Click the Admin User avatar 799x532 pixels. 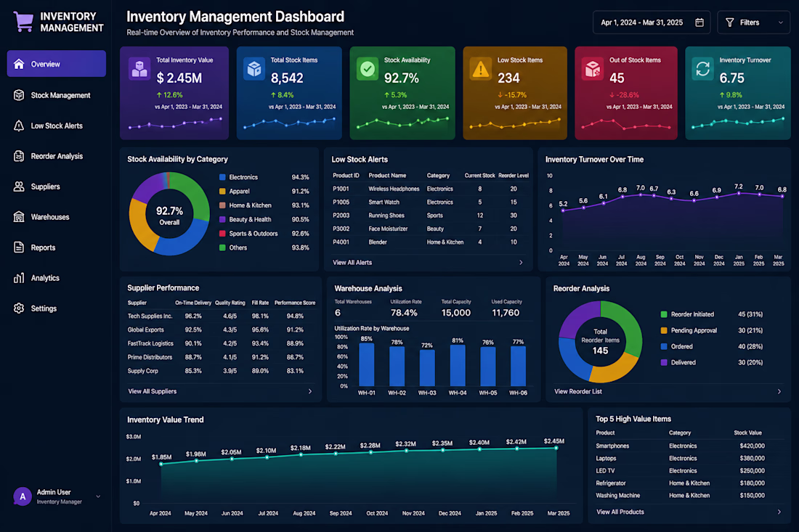pos(23,496)
